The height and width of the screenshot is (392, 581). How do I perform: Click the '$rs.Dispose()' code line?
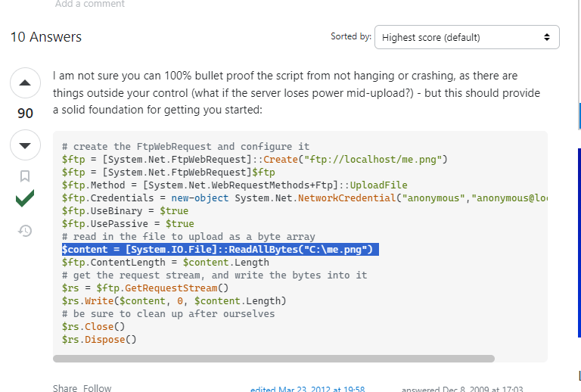click(x=99, y=339)
